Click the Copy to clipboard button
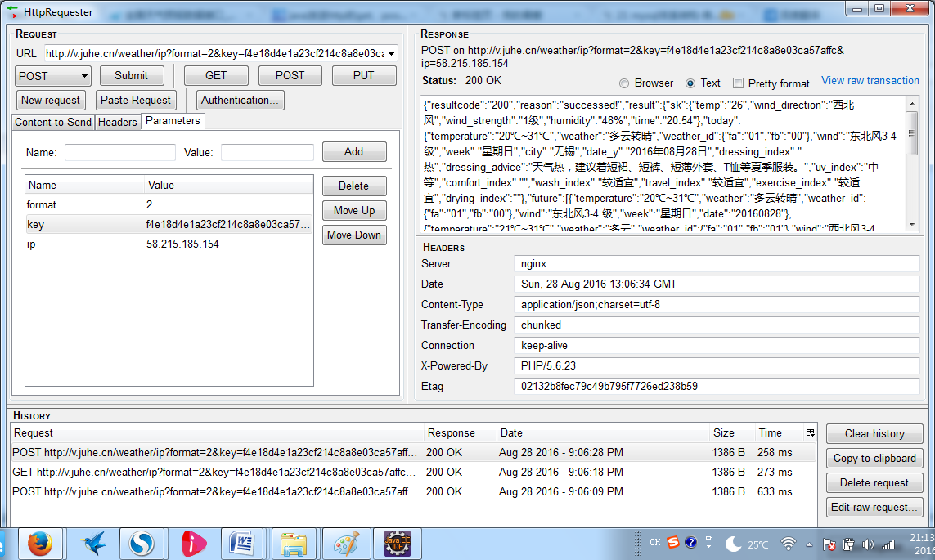This screenshot has width=935, height=560. 874,458
